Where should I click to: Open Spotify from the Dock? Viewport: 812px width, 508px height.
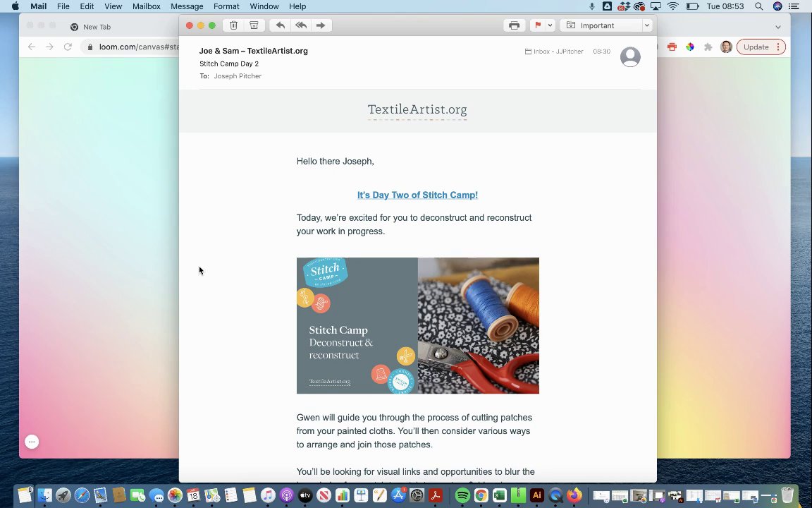click(x=462, y=495)
